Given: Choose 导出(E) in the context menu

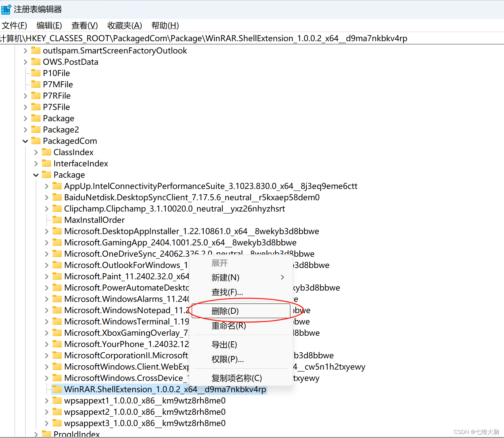Looking at the screenshot, I should (x=241, y=345).
